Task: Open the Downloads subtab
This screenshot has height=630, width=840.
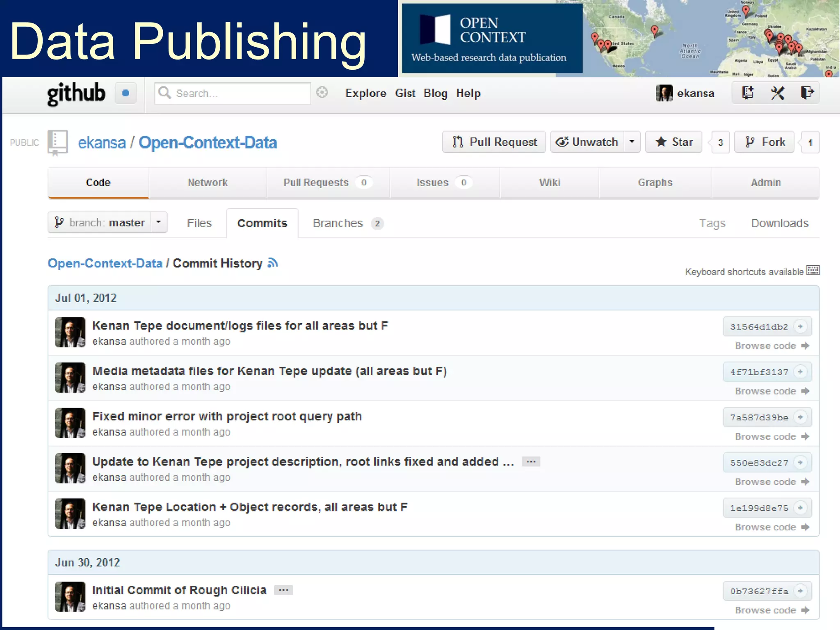Action: point(780,223)
